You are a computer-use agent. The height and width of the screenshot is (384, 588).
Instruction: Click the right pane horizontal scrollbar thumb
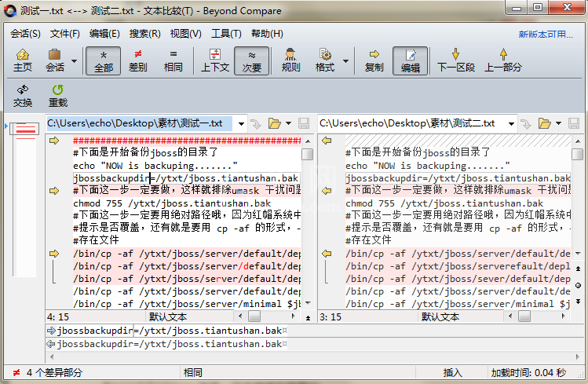524,316
